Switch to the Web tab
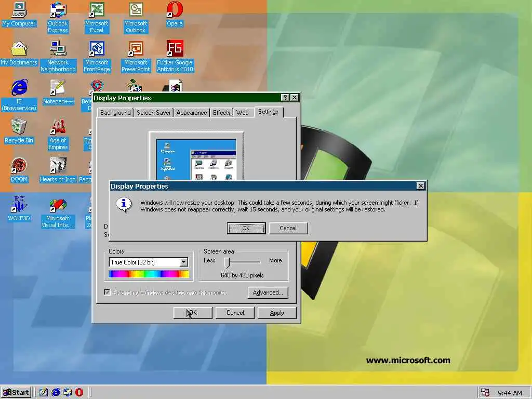532x399 pixels. coord(242,113)
